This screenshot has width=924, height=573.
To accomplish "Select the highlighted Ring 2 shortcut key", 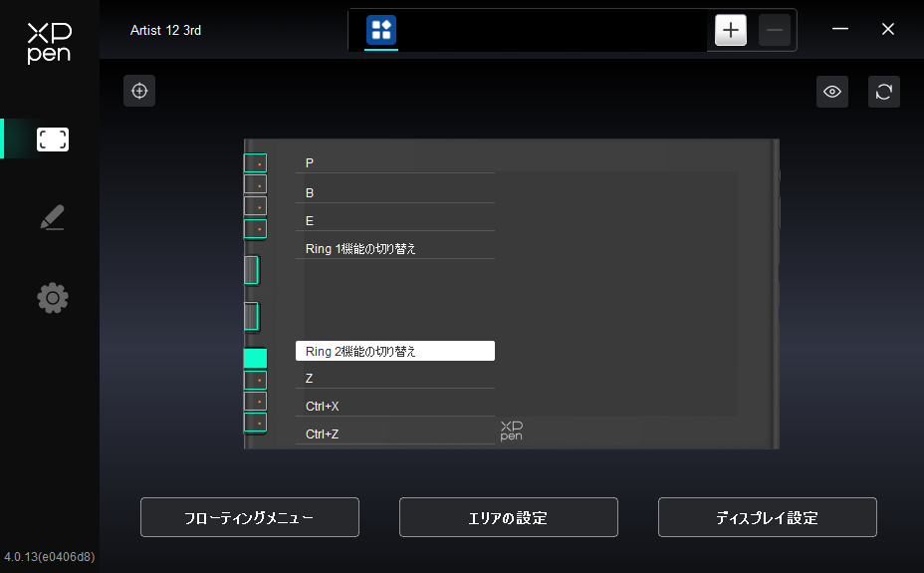I will (255, 358).
